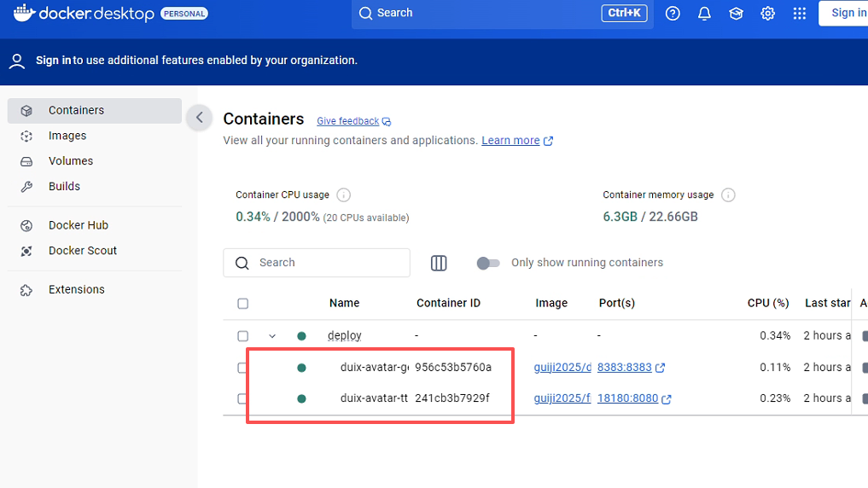Check the 241cb3b7929f row checkbox
Image resolution: width=868 pixels, height=488 pixels.
(242, 398)
